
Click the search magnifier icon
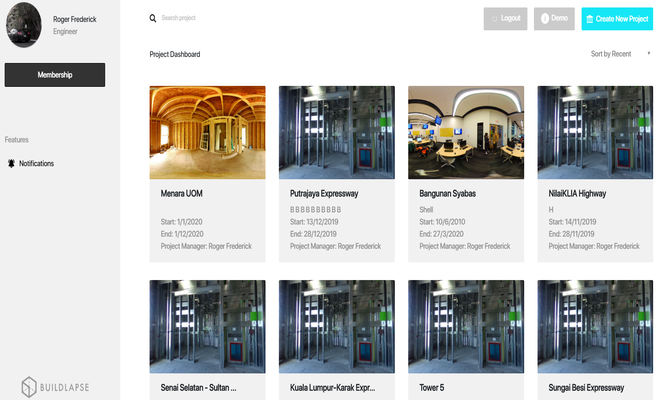(153, 18)
